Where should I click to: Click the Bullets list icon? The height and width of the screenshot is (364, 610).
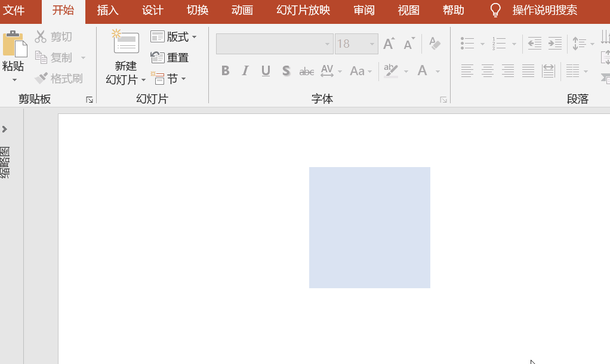468,43
